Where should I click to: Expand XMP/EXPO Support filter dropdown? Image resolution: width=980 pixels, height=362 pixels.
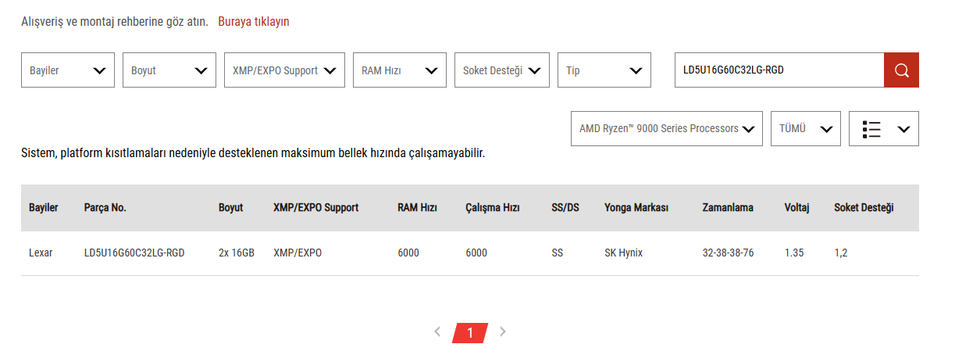pyautogui.click(x=284, y=70)
